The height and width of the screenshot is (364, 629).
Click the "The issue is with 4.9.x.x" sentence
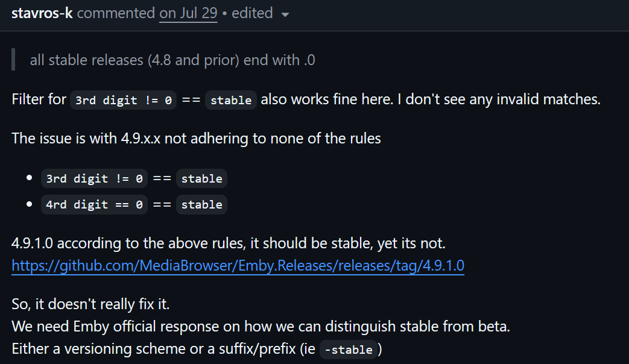click(x=196, y=139)
